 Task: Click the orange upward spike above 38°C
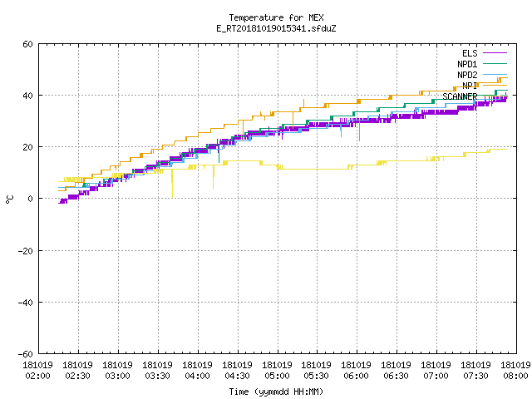click(x=303, y=103)
